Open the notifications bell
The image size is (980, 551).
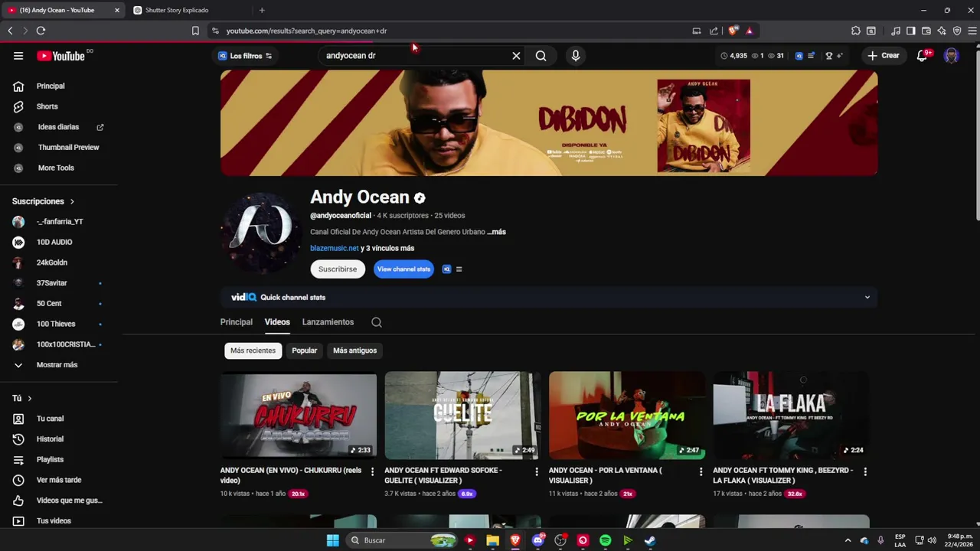923,56
